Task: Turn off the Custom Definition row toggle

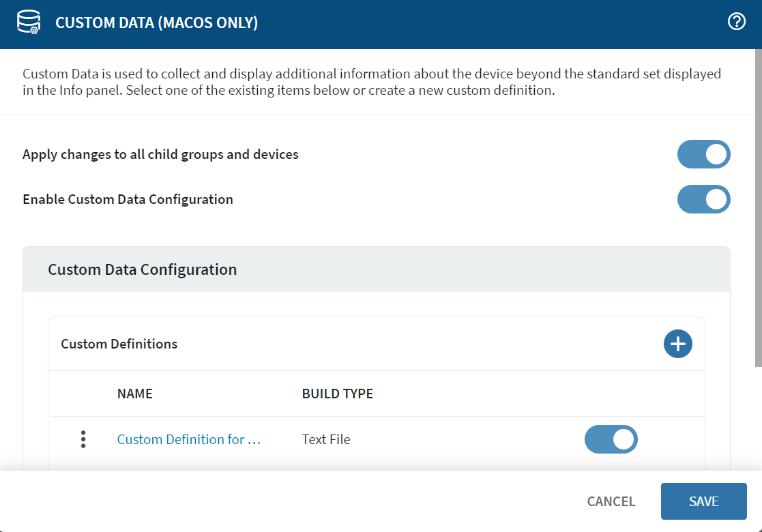Action: click(611, 439)
